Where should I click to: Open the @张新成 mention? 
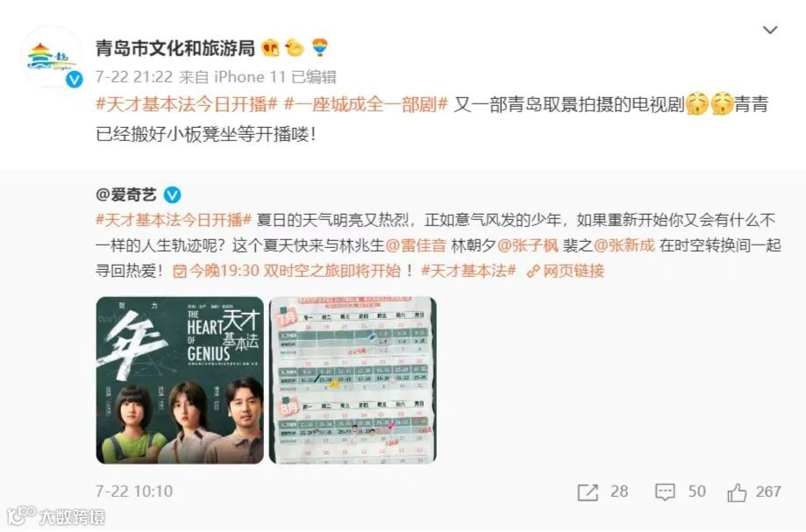tap(624, 245)
